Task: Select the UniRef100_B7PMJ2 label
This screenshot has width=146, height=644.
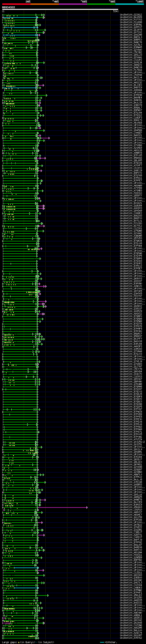Action: pos(131,477)
